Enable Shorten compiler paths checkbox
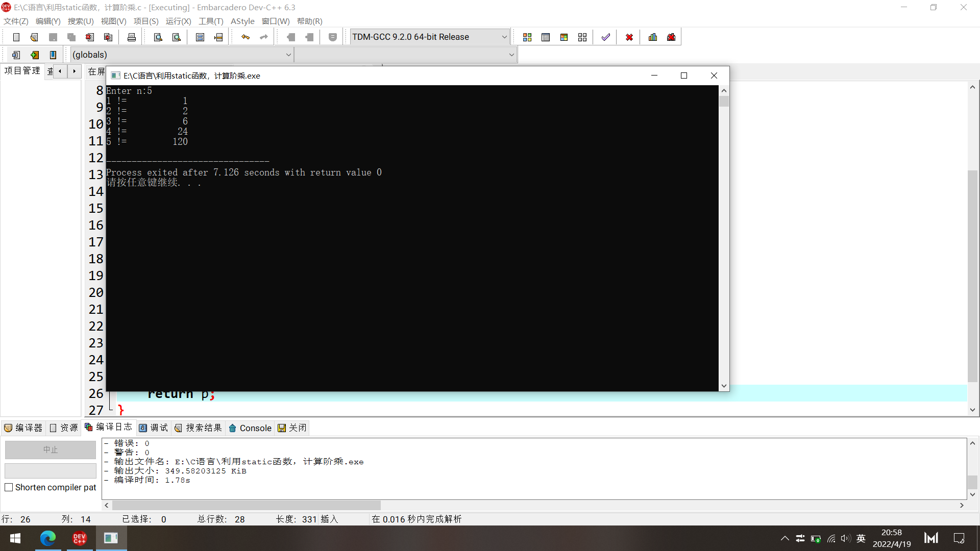 [9, 487]
